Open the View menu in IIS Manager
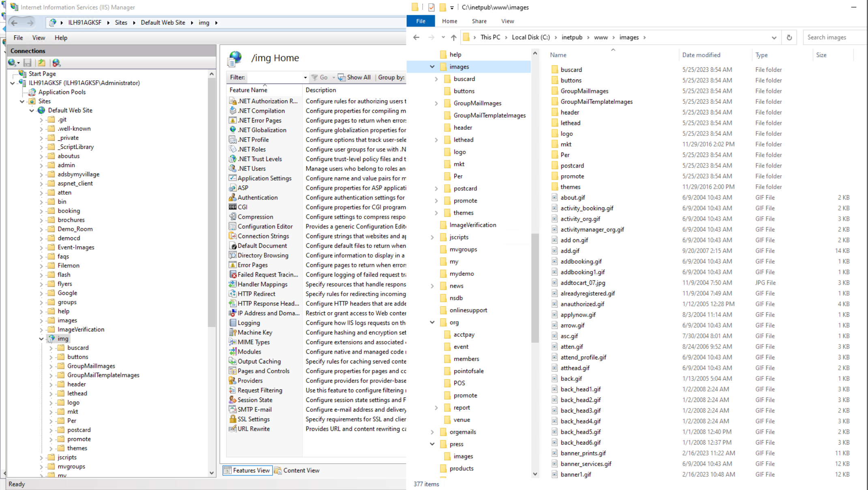This screenshot has height=490, width=868. (39, 38)
